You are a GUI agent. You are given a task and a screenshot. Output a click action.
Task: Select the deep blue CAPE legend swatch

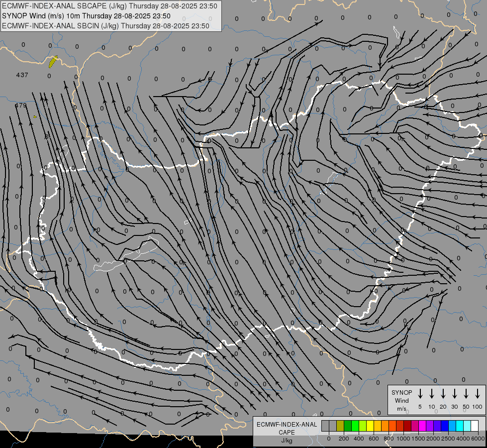click(x=445, y=426)
